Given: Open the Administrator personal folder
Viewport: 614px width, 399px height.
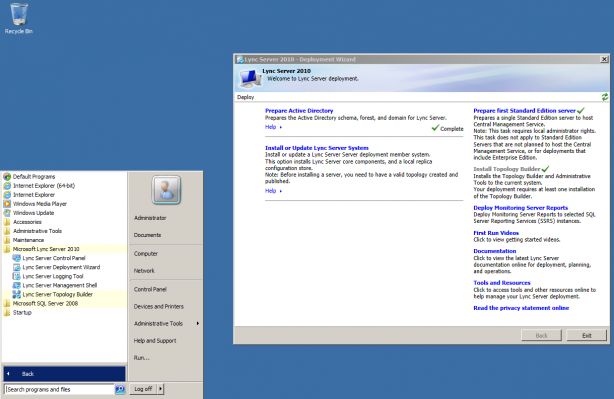Looking at the screenshot, I should (150, 218).
